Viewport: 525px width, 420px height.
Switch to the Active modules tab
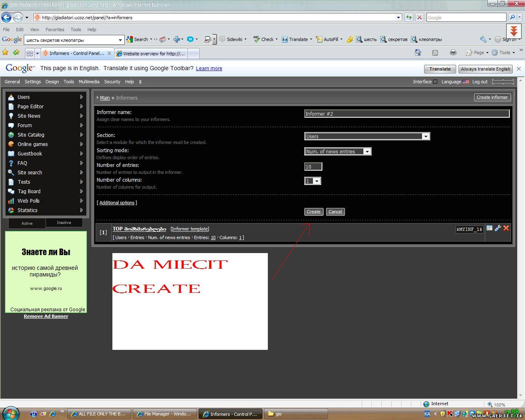tap(27, 223)
